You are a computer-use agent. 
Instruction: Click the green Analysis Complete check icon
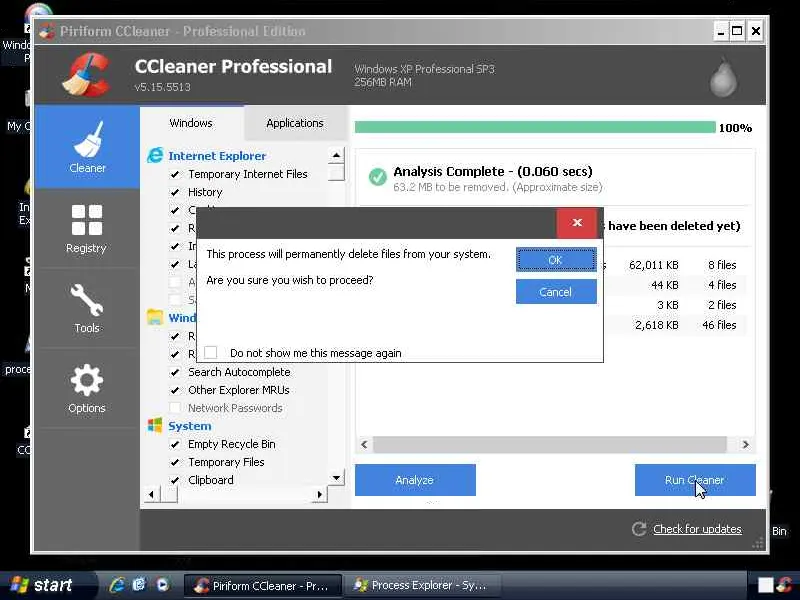pos(378,177)
